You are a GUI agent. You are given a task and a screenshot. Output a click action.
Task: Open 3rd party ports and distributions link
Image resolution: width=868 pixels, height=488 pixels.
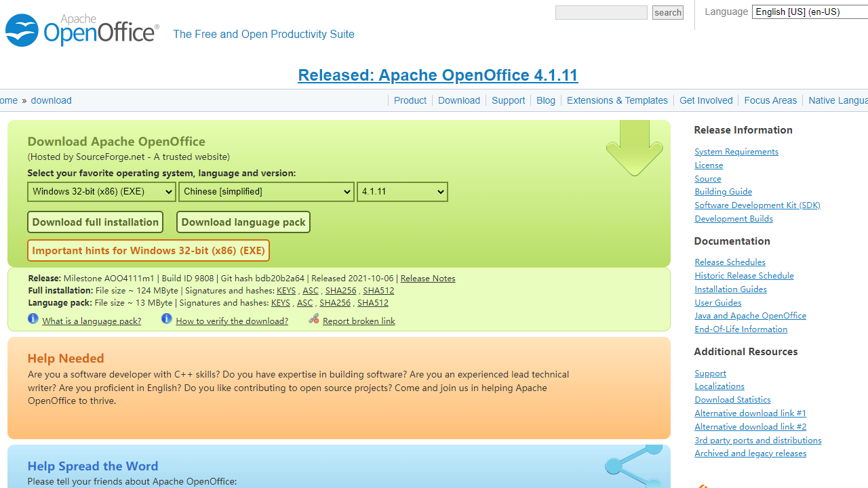click(758, 441)
